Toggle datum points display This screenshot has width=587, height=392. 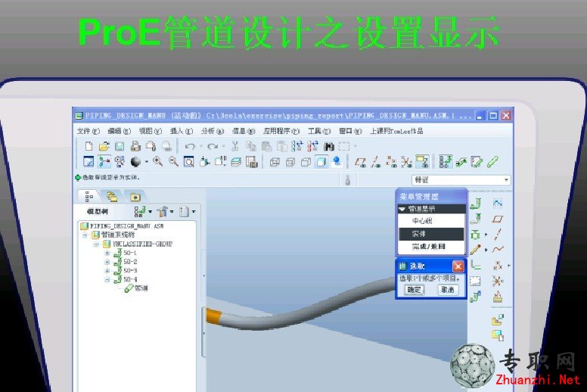tap(391, 162)
